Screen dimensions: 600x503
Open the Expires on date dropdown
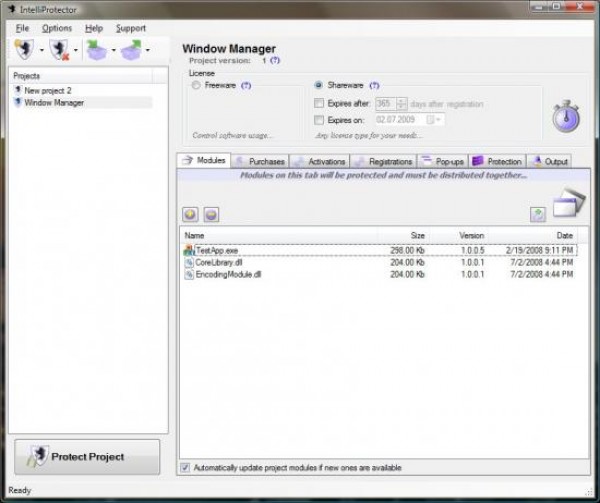[x=438, y=120]
